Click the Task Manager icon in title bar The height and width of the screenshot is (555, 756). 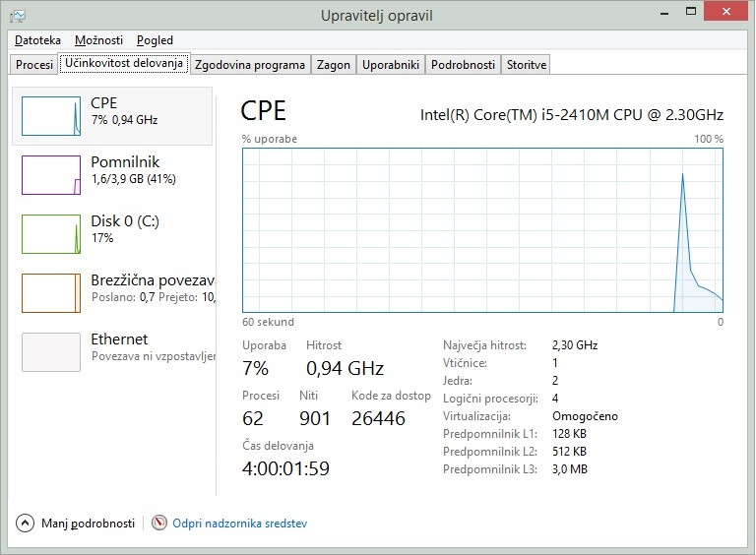(18, 16)
